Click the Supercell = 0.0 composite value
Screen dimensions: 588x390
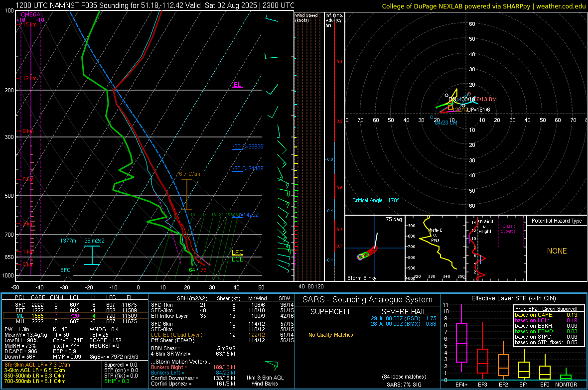click(x=121, y=365)
